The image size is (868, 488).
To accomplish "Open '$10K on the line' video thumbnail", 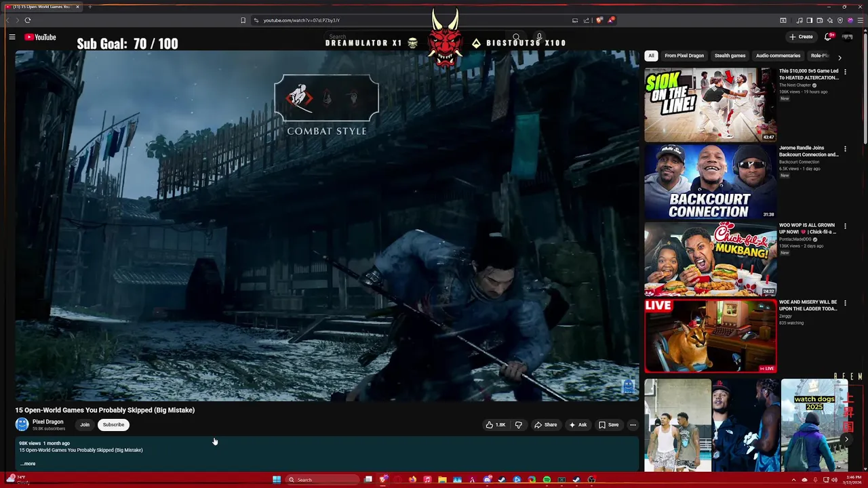I will [x=711, y=104].
